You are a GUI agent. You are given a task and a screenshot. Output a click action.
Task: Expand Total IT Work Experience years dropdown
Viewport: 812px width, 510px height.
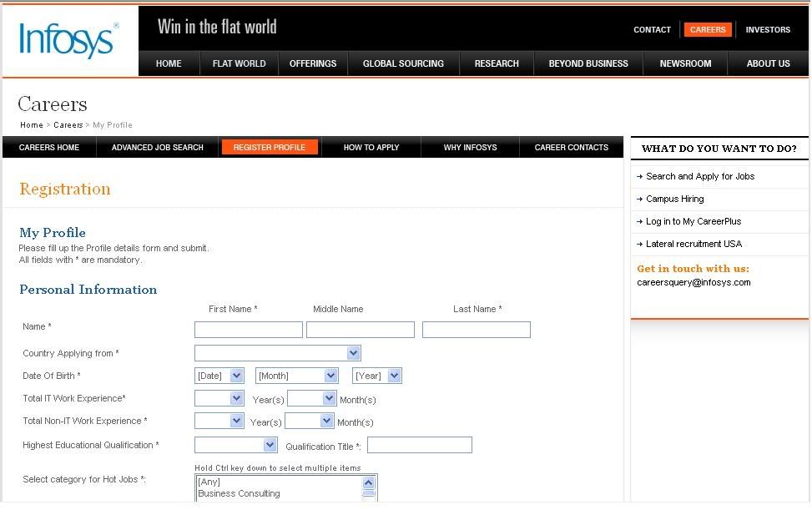click(219, 398)
